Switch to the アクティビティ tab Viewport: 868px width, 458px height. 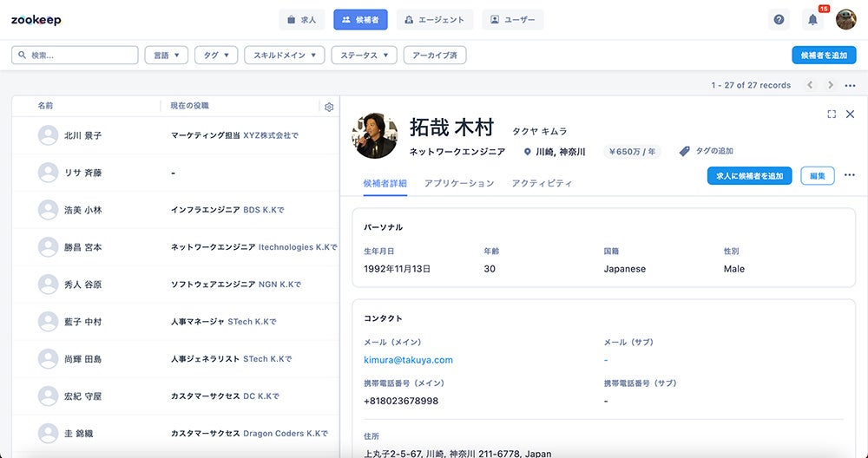542,184
